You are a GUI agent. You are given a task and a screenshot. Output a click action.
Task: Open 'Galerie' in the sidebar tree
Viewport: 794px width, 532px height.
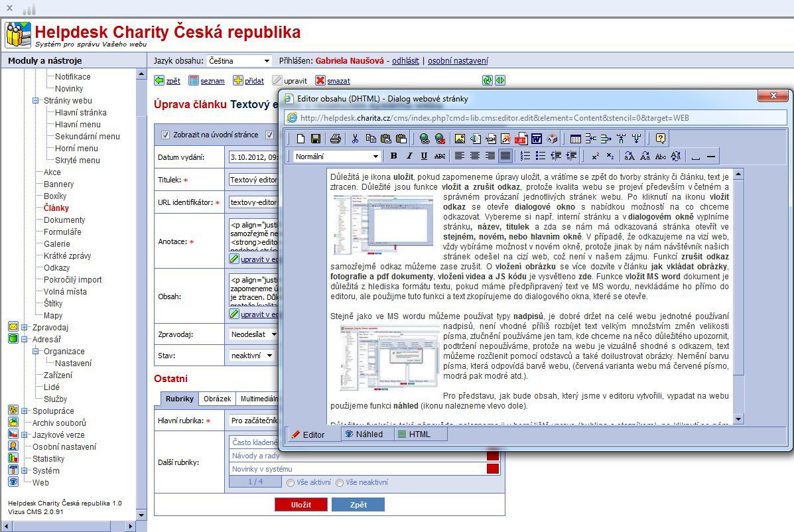click(x=57, y=244)
